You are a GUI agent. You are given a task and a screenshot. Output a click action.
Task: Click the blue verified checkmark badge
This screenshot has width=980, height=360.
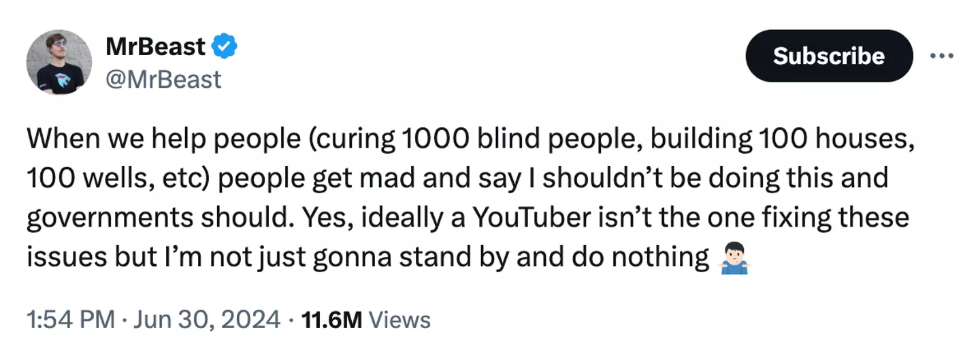(x=224, y=47)
